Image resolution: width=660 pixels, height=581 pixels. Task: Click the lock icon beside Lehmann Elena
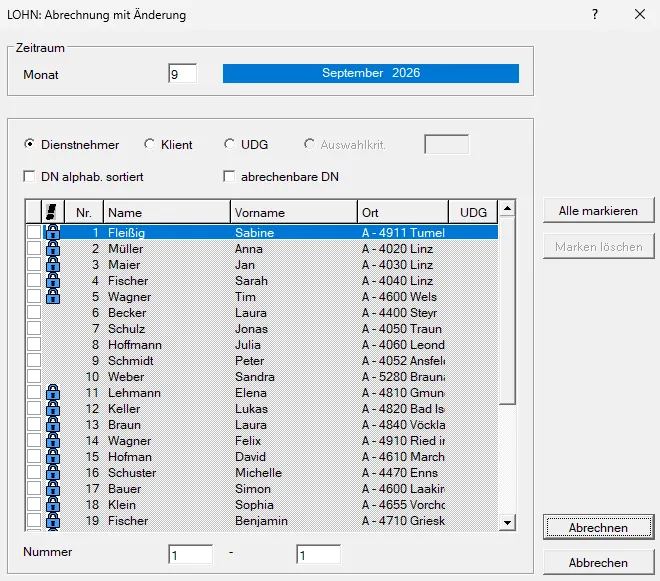[53, 392]
